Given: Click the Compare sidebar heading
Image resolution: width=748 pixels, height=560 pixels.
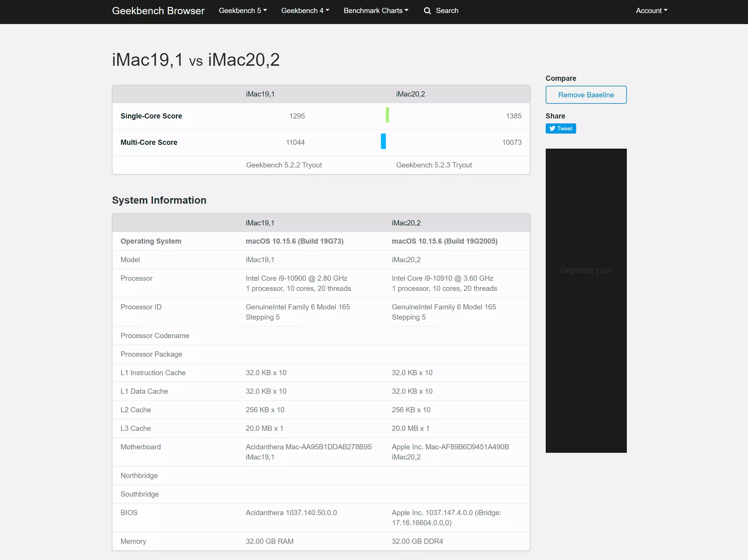Looking at the screenshot, I should [x=561, y=78].
